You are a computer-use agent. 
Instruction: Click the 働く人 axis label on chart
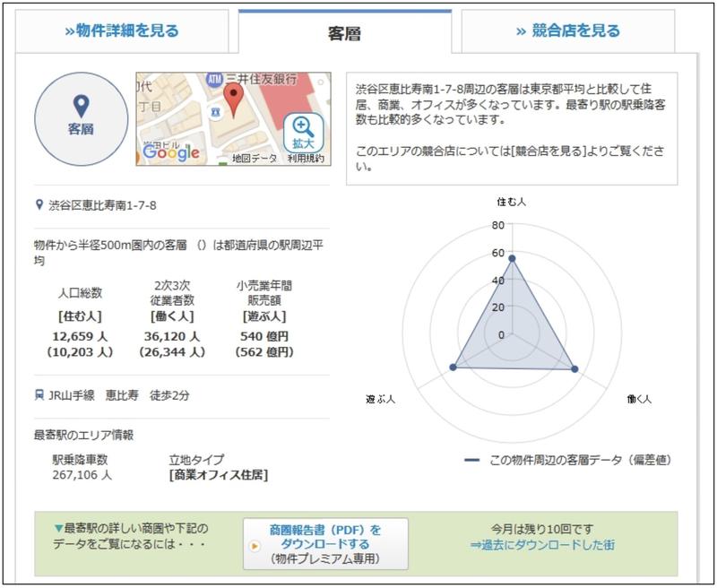click(x=639, y=399)
